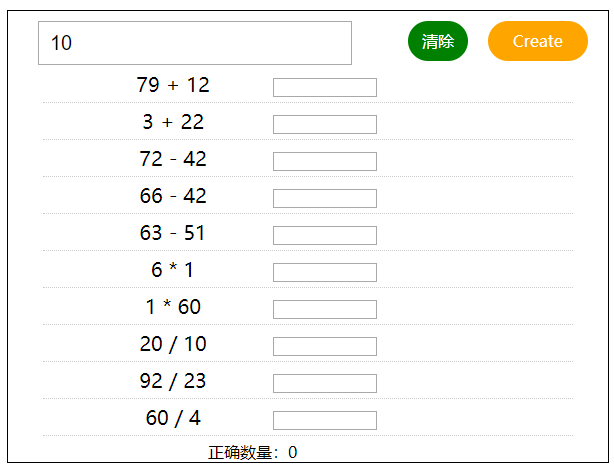The image size is (614, 471).
Task: Click the 66 - 42 question label
Action: [x=173, y=196]
